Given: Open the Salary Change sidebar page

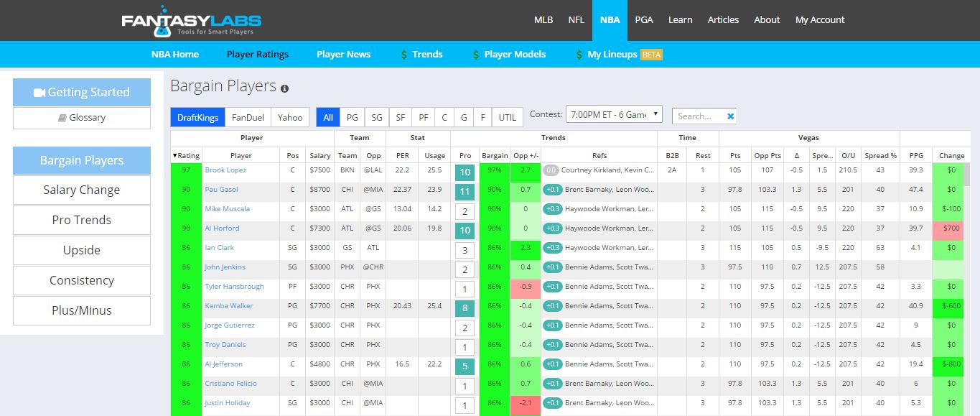Looking at the screenshot, I should coord(82,190).
